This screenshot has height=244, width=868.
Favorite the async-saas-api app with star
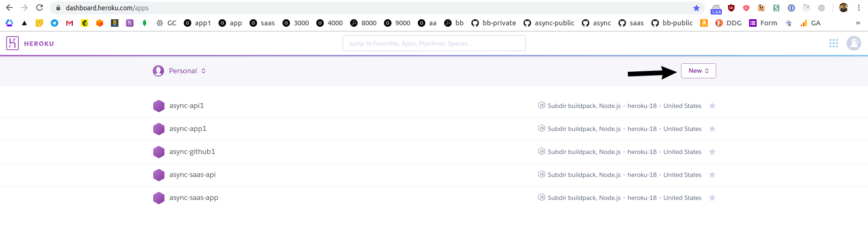[x=712, y=175]
